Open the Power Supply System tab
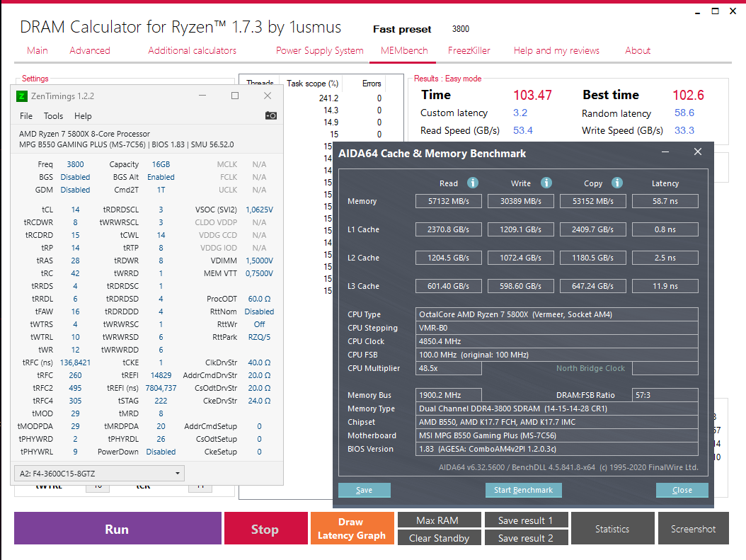 click(x=320, y=50)
